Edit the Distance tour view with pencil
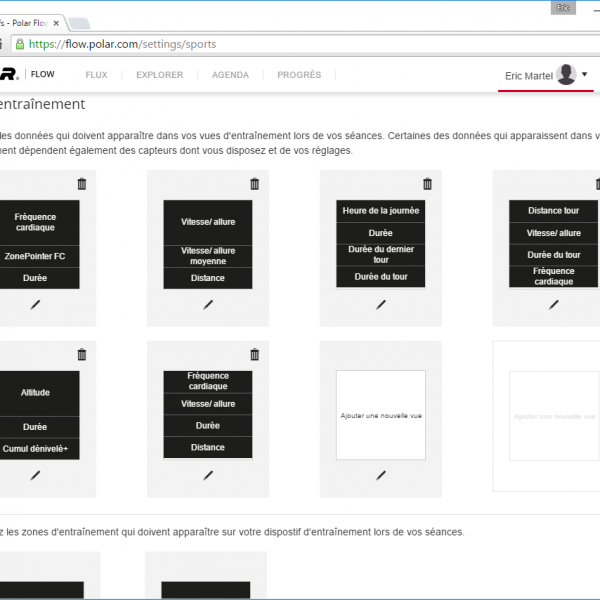This screenshot has height=600, width=600. click(554, 305)
